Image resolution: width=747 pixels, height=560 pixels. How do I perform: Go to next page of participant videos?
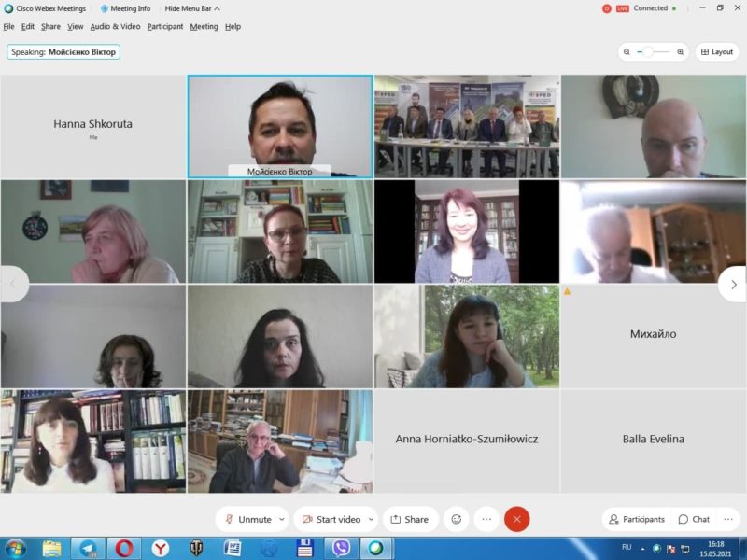pos(733,285)
